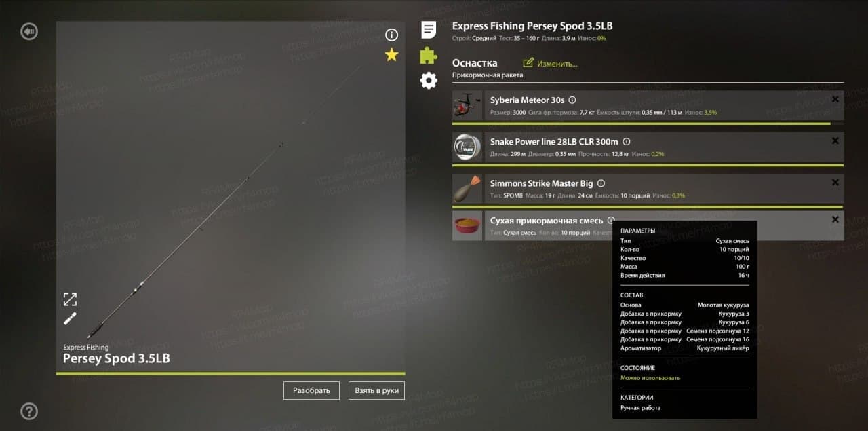Click the Взять в руки button

(x=376, y=390)
